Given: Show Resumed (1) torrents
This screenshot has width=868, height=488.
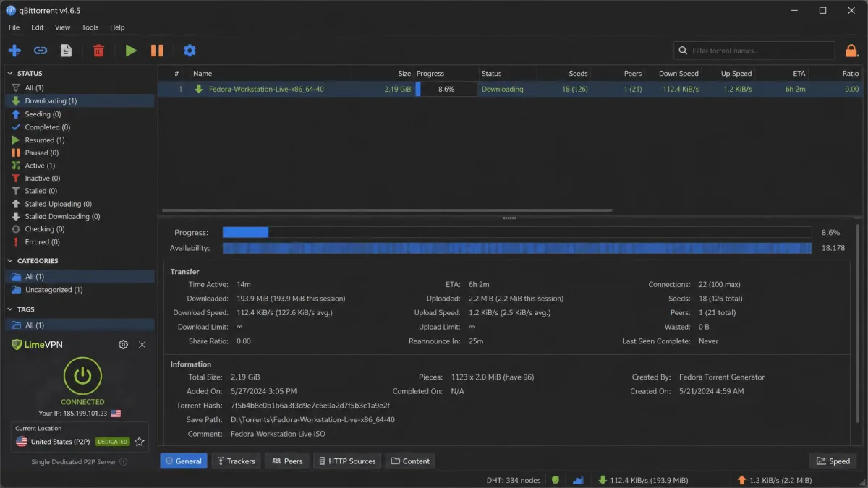Looking at the screenshot, I should [x=80, y=140].
